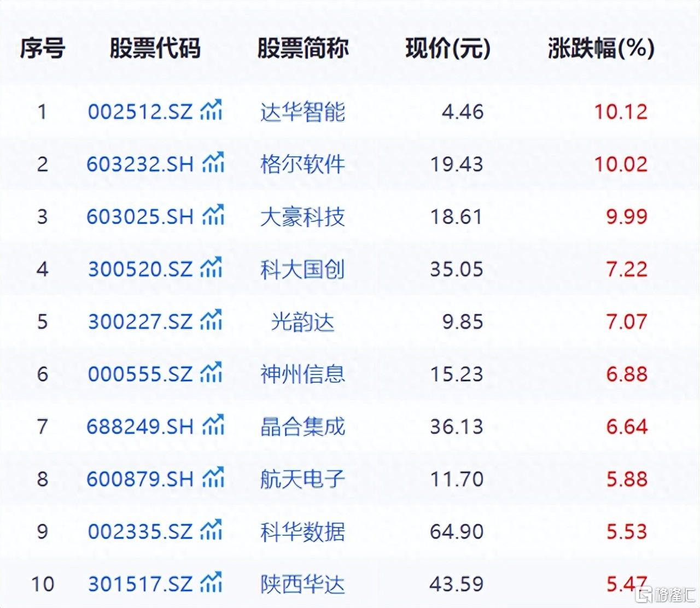Sort by 股票简称 column header

tap(303, 48)
